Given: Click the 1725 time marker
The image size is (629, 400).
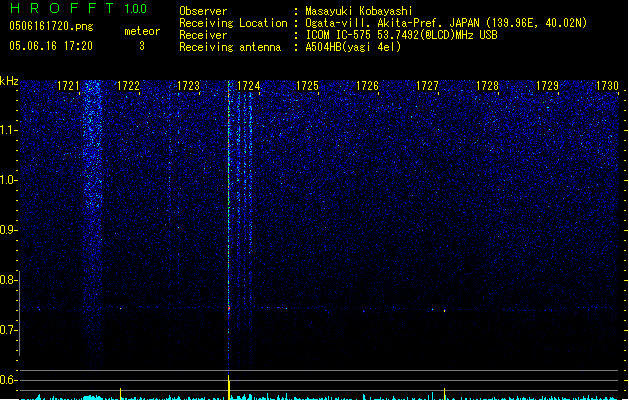Looking at the screenshot, I should pyautogui.click(x=307, y=86).
